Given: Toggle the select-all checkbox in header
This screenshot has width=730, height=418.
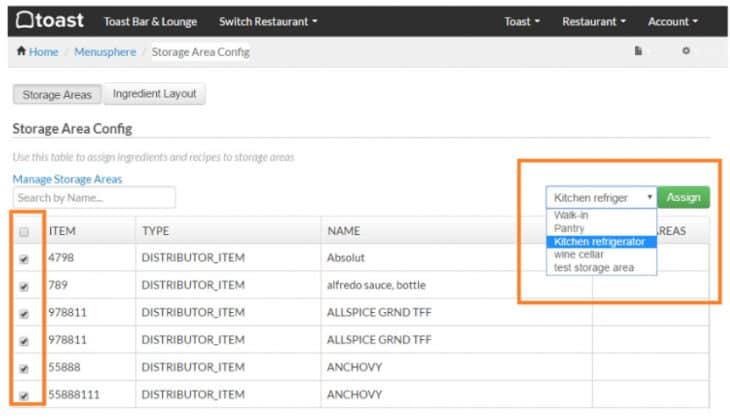Looking at the screenshot, I should coord(24,232).
